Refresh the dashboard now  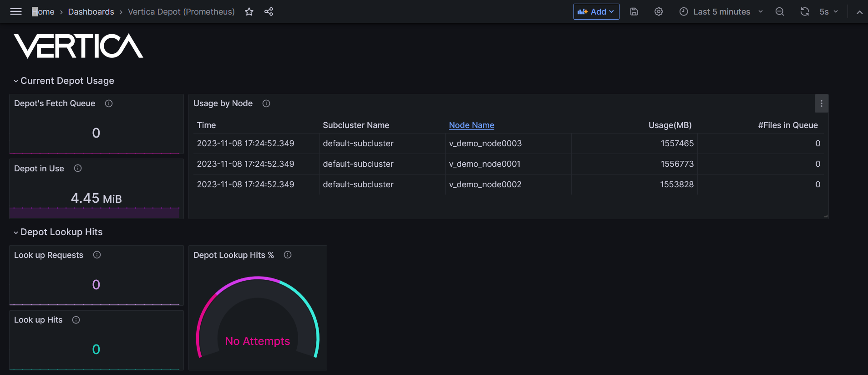click(x=804, y=12)
